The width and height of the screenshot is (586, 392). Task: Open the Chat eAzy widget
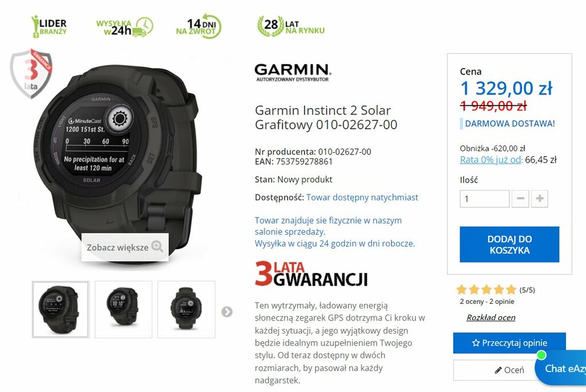(561, 368)
